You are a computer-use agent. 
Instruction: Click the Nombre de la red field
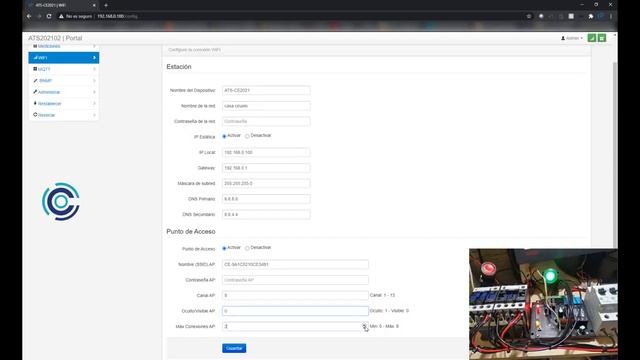(x=266, y=106)
